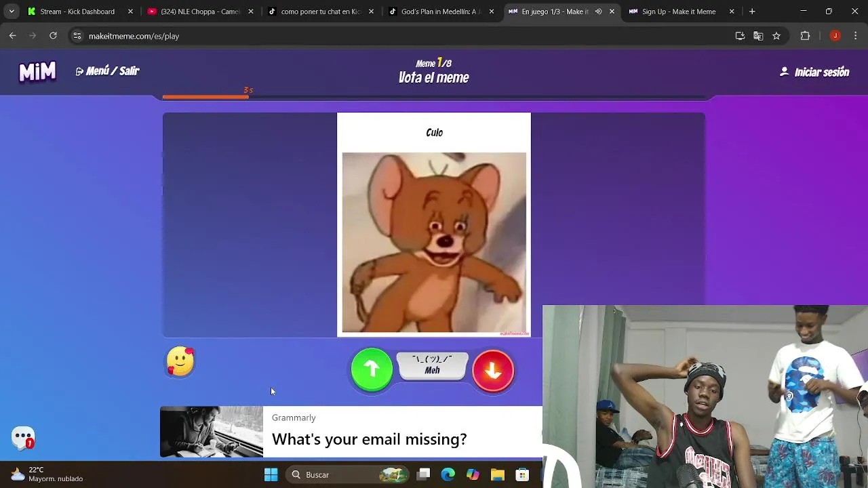Open the Windows Start menu
This screenshot has width=868, height=488.
click(x=271, y=474)
